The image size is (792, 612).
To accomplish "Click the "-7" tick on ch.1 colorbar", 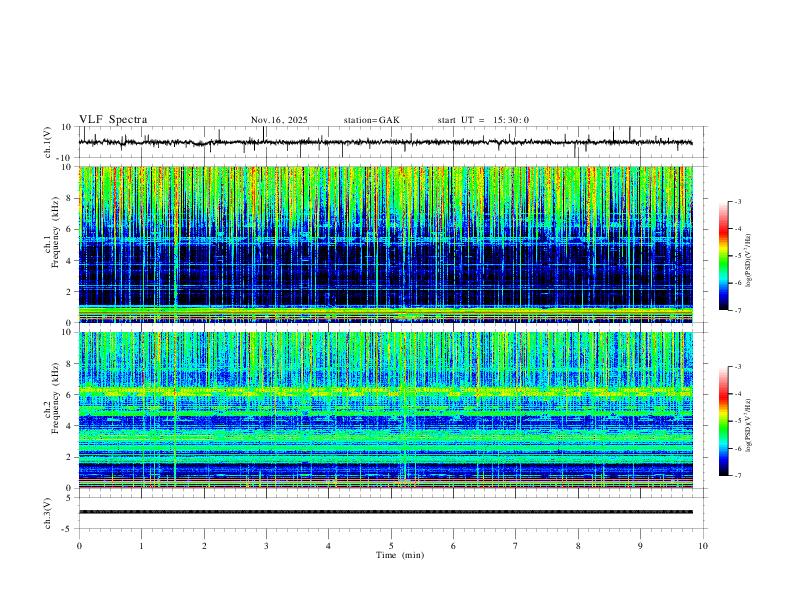I will (x=737, y=311).
